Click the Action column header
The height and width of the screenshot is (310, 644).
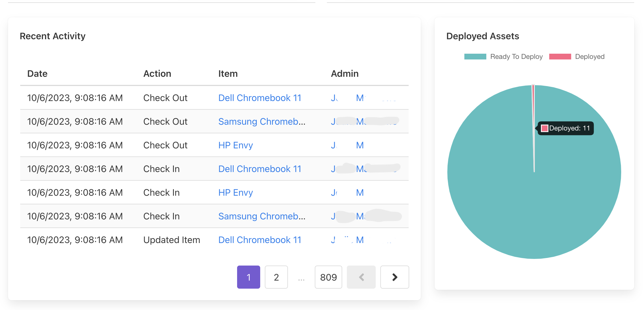tap(157, 74)
